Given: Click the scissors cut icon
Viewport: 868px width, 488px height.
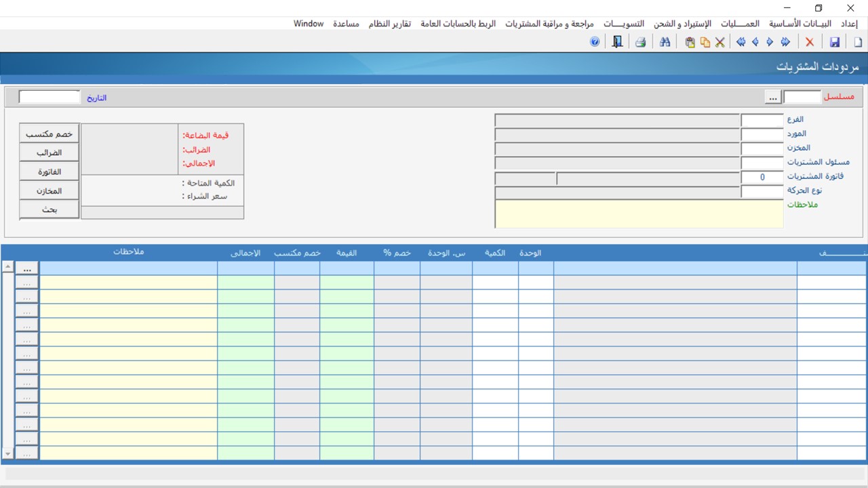Looking at the screenshot, I should [720, 42].
